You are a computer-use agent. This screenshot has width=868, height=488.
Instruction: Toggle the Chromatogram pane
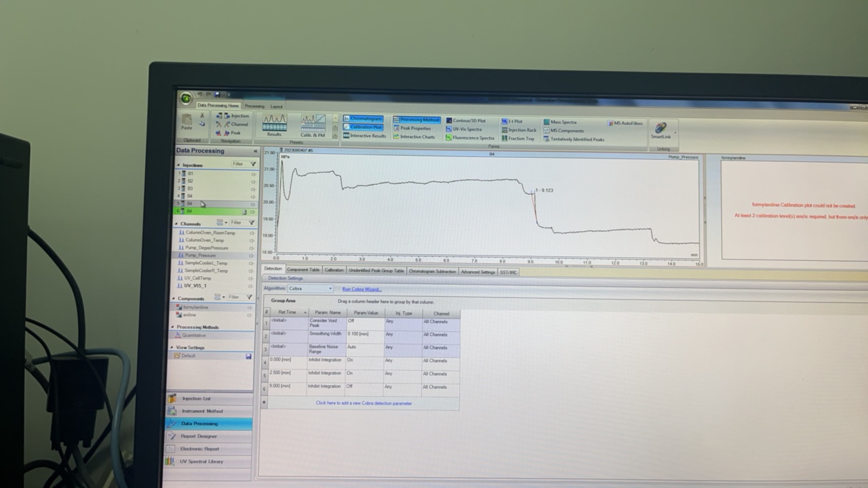click(363, 119)
